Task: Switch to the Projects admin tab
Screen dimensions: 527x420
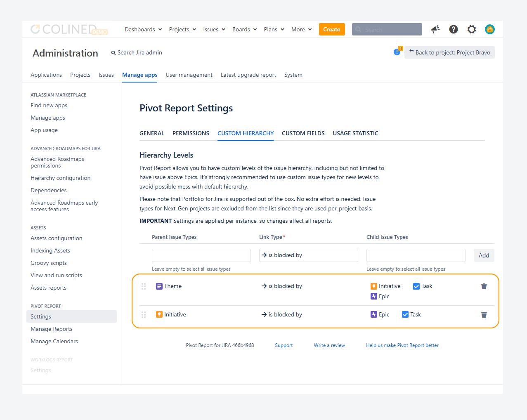Action: [x=80, y=75]
